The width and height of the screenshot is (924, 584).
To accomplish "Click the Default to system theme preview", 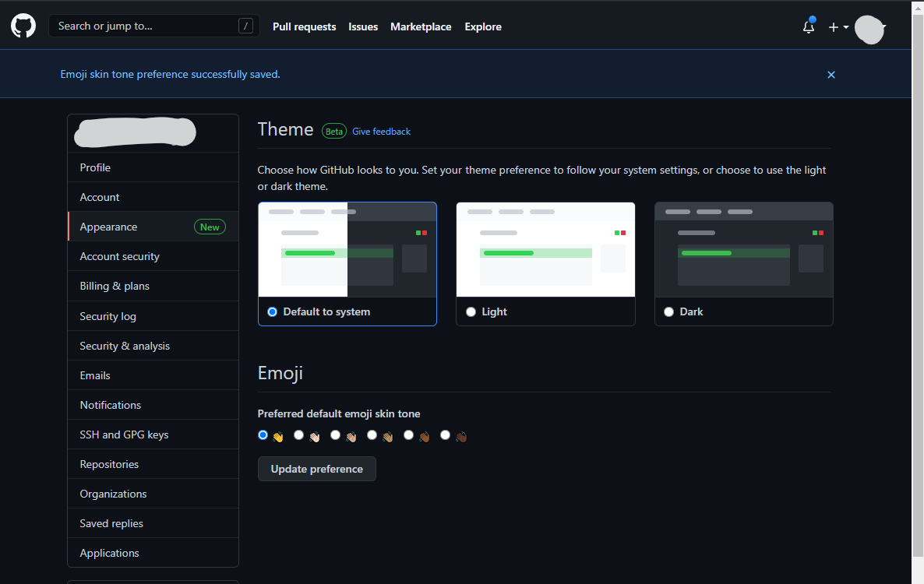I will [347, 250].
